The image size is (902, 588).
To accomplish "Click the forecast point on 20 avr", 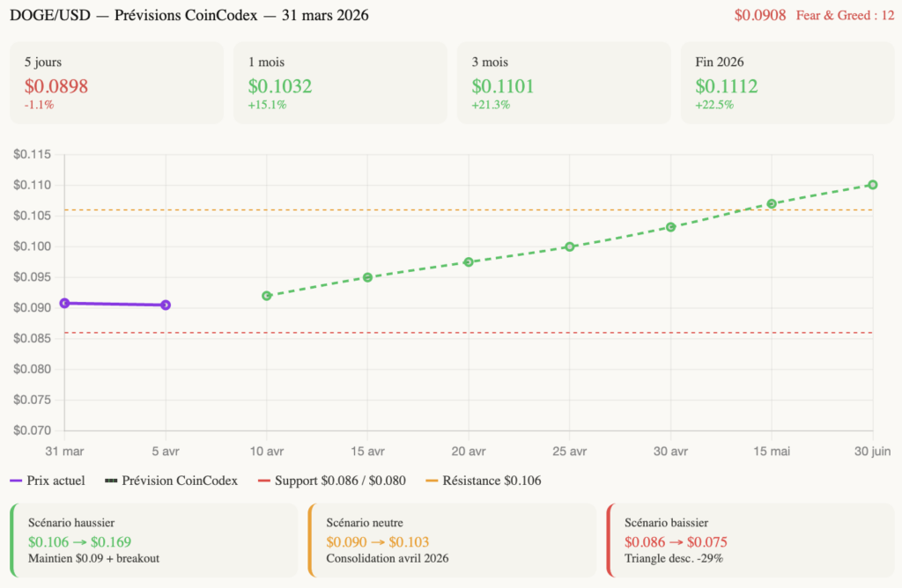I will (x=468, y=261).
